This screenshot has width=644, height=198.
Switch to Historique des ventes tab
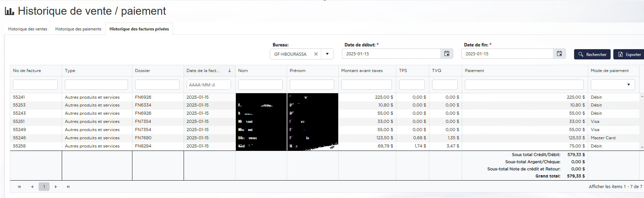coord(28,29)
